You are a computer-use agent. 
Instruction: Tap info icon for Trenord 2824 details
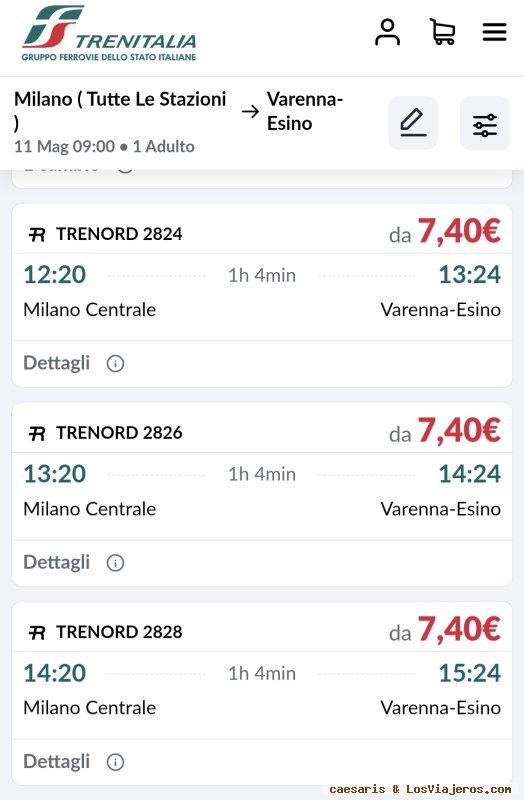click(115, 364)
